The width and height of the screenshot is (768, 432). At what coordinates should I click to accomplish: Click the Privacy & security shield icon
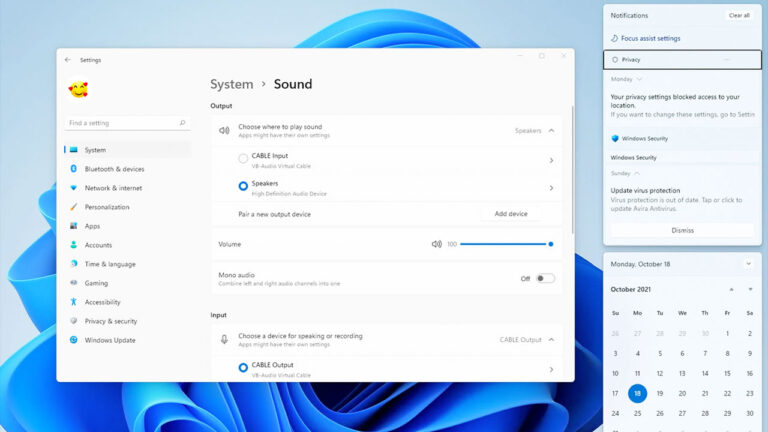(73, 321)
